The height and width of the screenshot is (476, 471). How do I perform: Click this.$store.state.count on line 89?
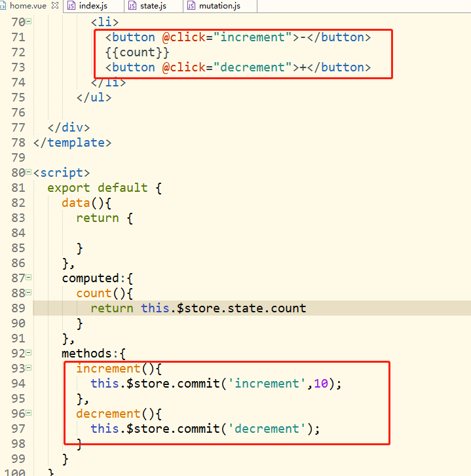pyautogui.click(x=224, y=308)
